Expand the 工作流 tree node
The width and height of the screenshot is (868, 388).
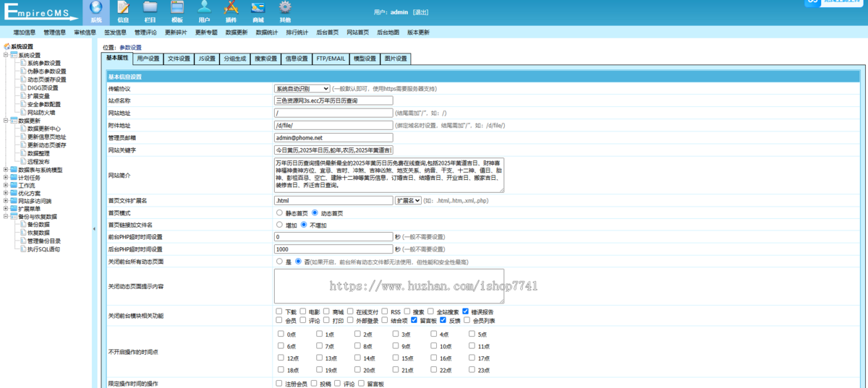tap(6, 186)
